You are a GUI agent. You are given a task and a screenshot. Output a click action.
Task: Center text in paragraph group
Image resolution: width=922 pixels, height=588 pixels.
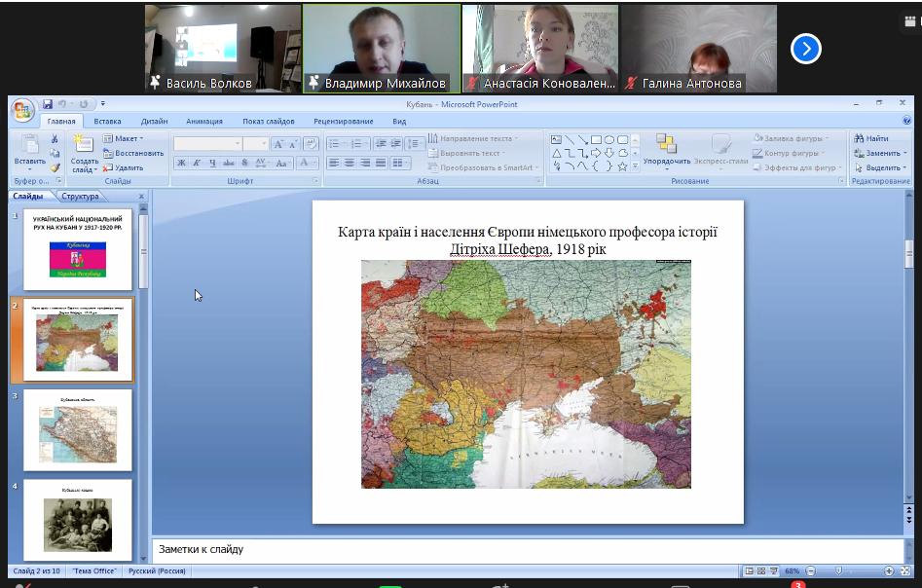[350, 163]
